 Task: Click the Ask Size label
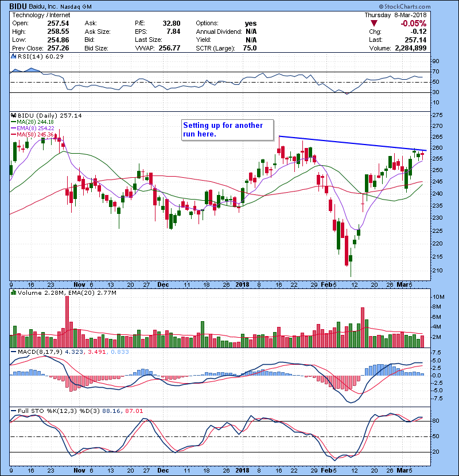pos(98,32)
